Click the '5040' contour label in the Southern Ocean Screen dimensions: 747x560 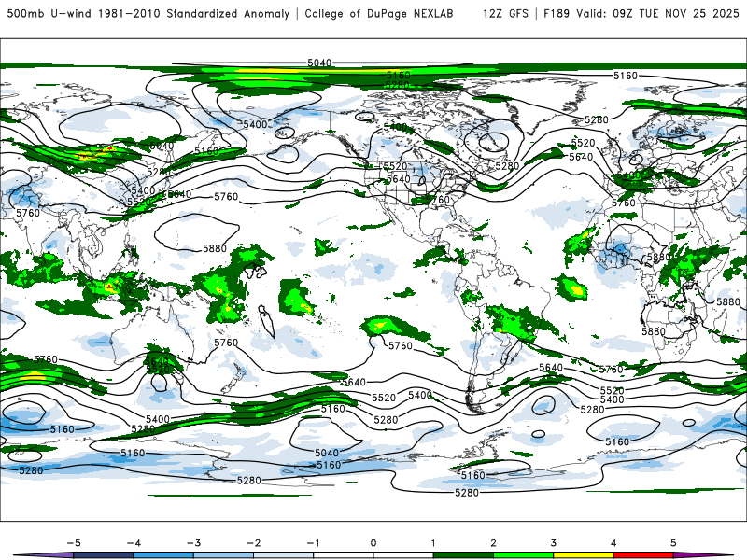[x=326, y=453]
